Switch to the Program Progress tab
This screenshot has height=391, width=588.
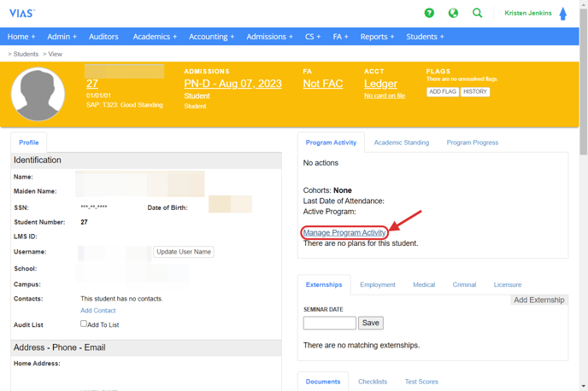point(472,143)
